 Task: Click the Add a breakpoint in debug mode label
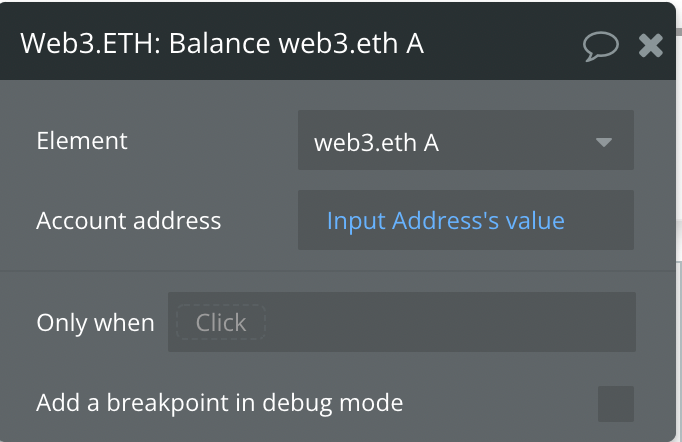220,403
